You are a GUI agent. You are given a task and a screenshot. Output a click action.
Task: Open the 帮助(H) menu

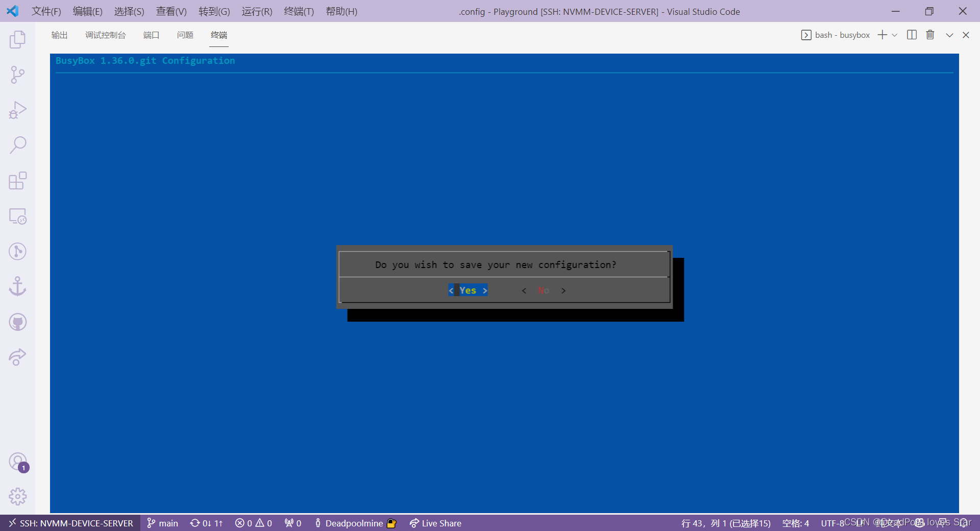click(x=341, y=11)
